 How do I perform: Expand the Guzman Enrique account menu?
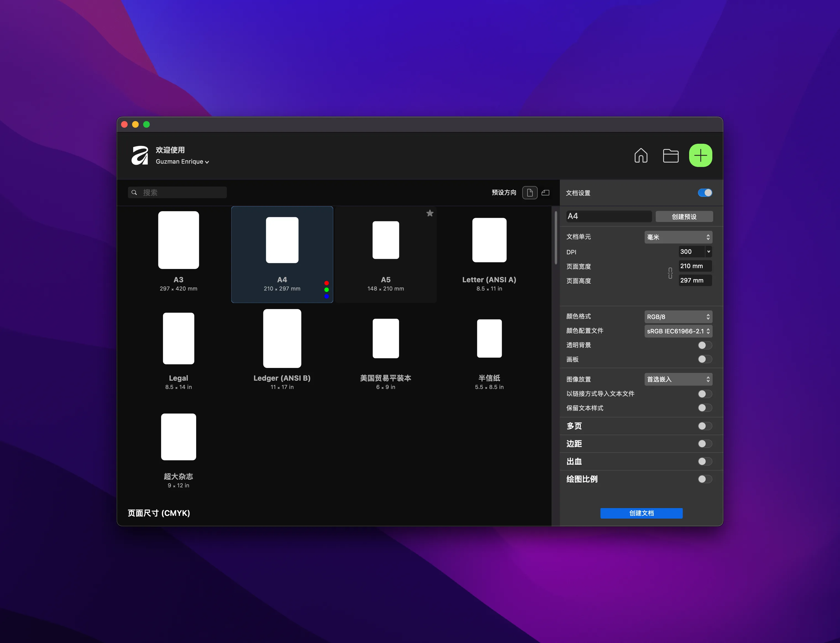182,161
